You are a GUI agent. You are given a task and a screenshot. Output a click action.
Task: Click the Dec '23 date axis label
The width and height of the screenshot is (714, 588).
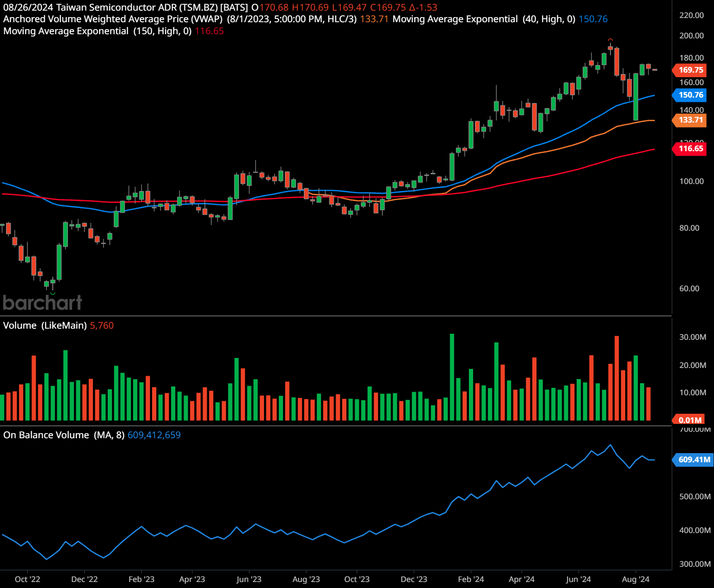tap(414, 579)
